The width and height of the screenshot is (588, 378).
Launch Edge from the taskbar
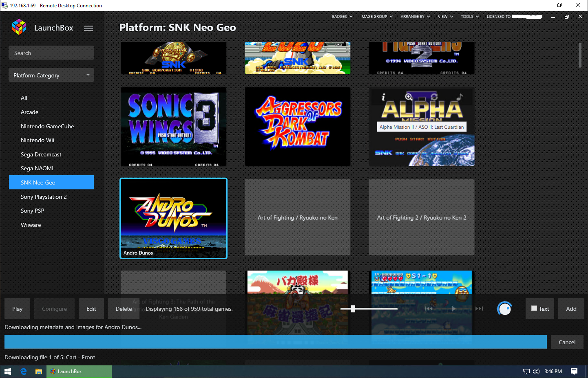[x=23, y=371]
